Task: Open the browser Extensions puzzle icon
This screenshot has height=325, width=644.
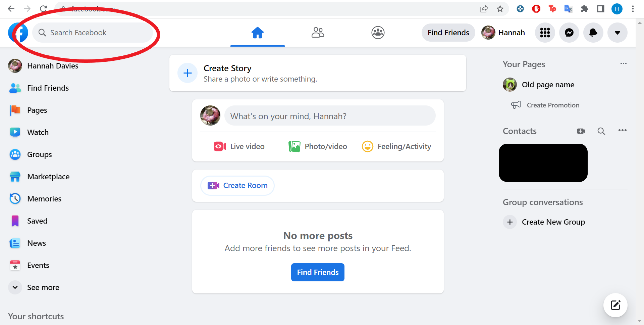Action: [585, 9]
